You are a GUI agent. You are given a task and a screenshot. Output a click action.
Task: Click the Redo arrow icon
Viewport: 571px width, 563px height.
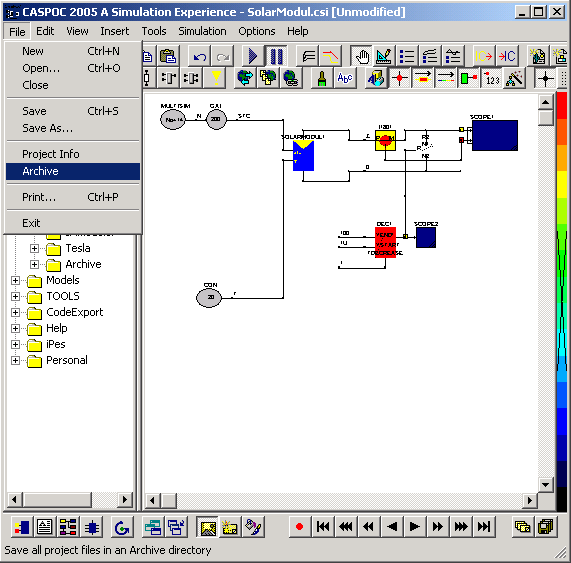tap(222, 56)
